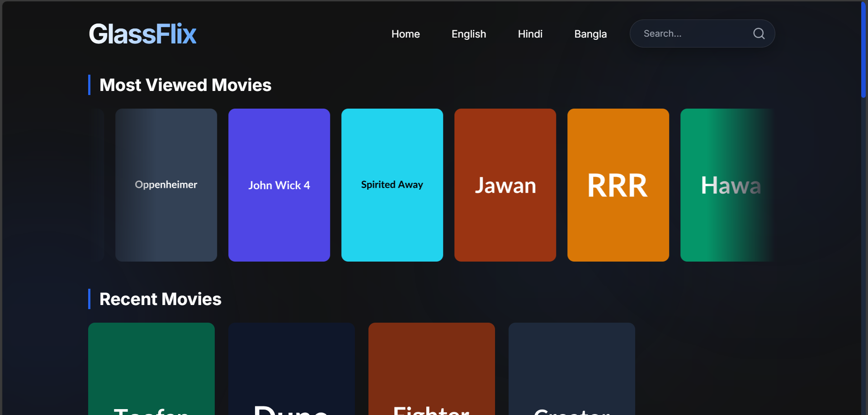Select the Bangla nav item

pyautogui.click(x=590, y=34)
